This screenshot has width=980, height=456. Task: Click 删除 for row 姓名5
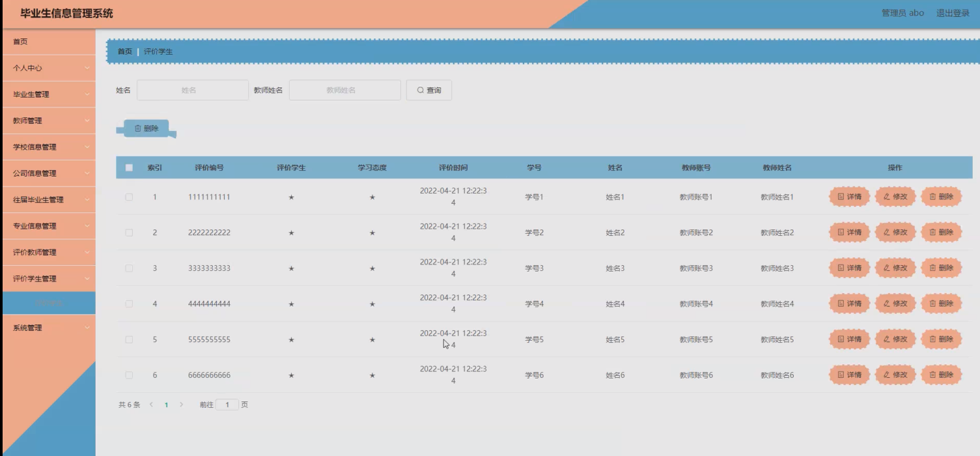tap(942, 339)
